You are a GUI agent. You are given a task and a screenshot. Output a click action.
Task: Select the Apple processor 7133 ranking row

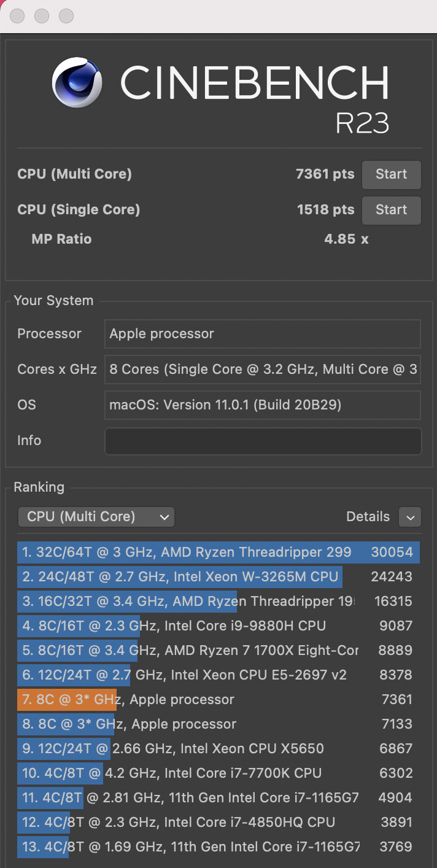[x=218, y=724]
